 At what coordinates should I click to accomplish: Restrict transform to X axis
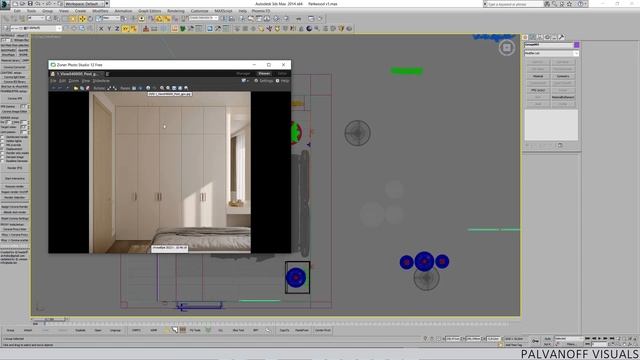[101, 29]
